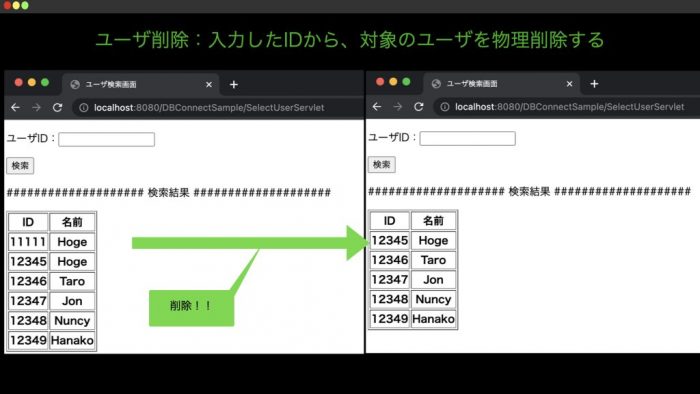Image resolution: width=700 pixels, height=394 pixels.
Task: Click forward arrow in right browser
Action: (398, 107)
